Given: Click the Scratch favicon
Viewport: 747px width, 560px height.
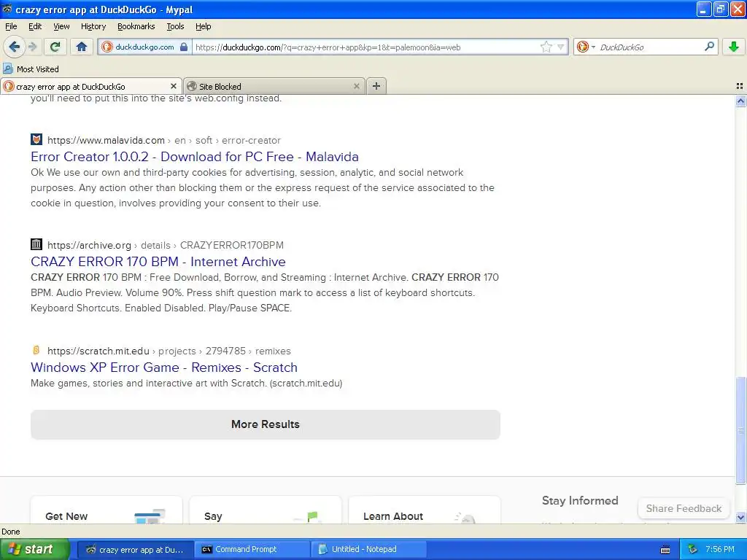Looking at the screenshot, I should coord(36,350).
